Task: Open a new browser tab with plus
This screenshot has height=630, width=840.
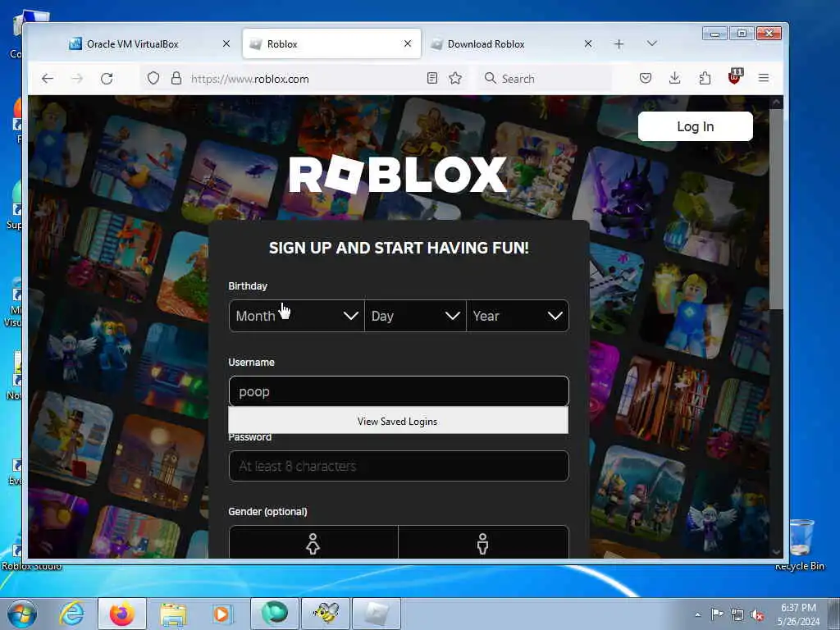Action: pyautogui.click(x=619, y=44)
